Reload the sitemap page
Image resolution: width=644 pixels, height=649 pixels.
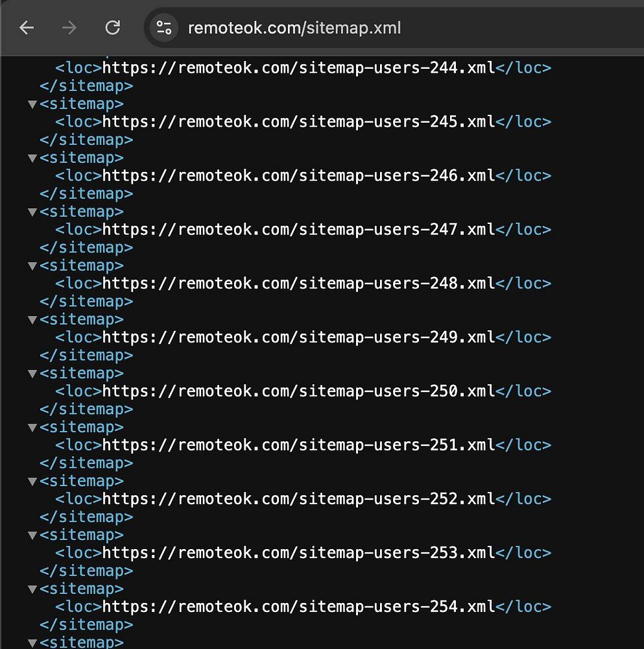[x=112, y=28]
